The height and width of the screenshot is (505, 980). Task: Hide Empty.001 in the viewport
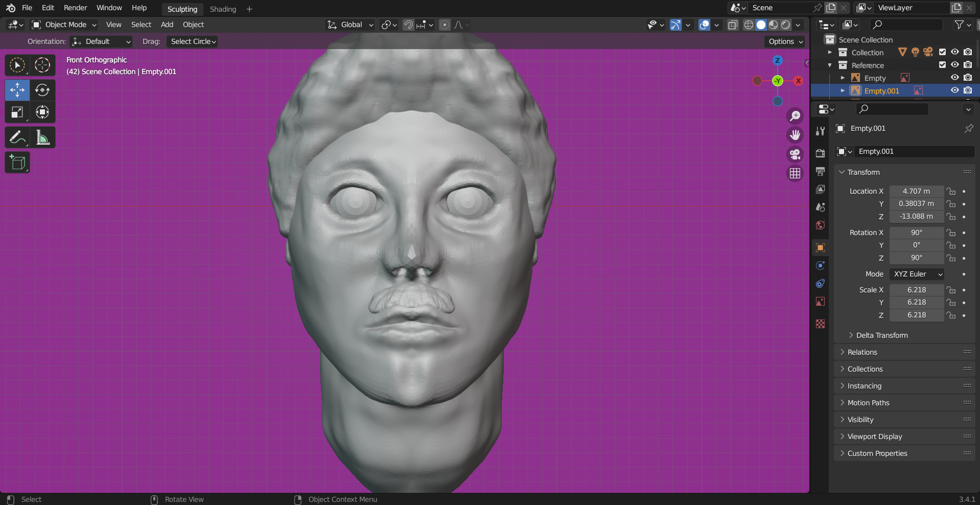(954, 90)
